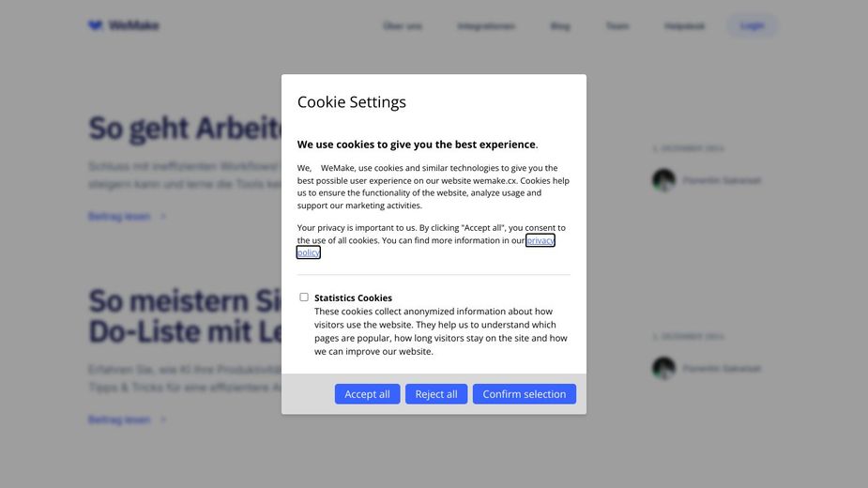Click the second post's author avatar
The height and width of the screenshot is (488, 868).
[663, 369]
